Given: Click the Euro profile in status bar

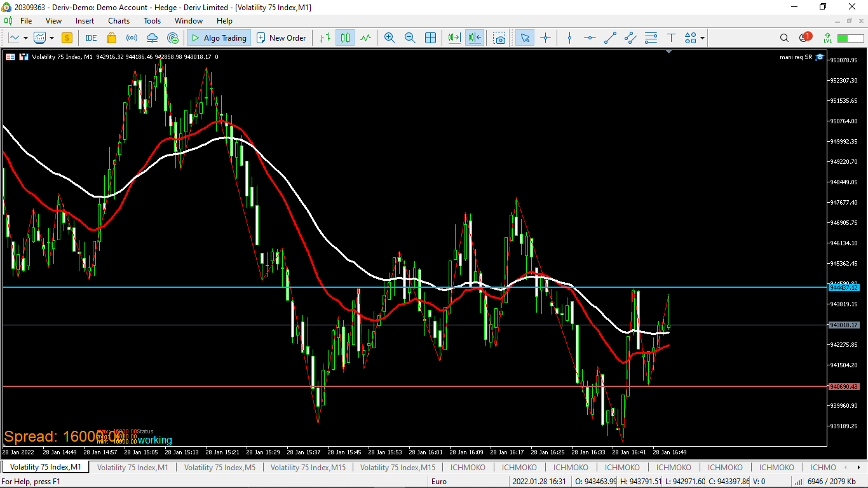Looking at the screenshot, I should coord(439,482).
